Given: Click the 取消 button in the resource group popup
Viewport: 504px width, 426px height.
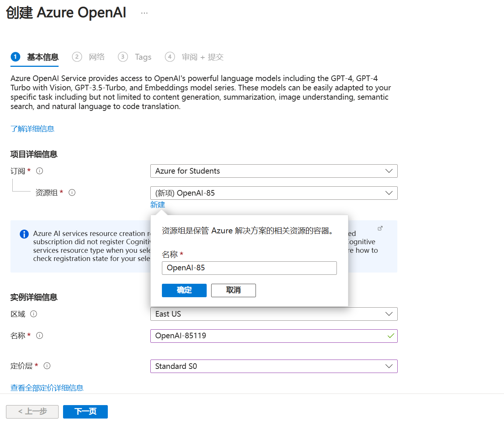Looking at the screenshot, I should pyautogui.click(x=234, y=290).
